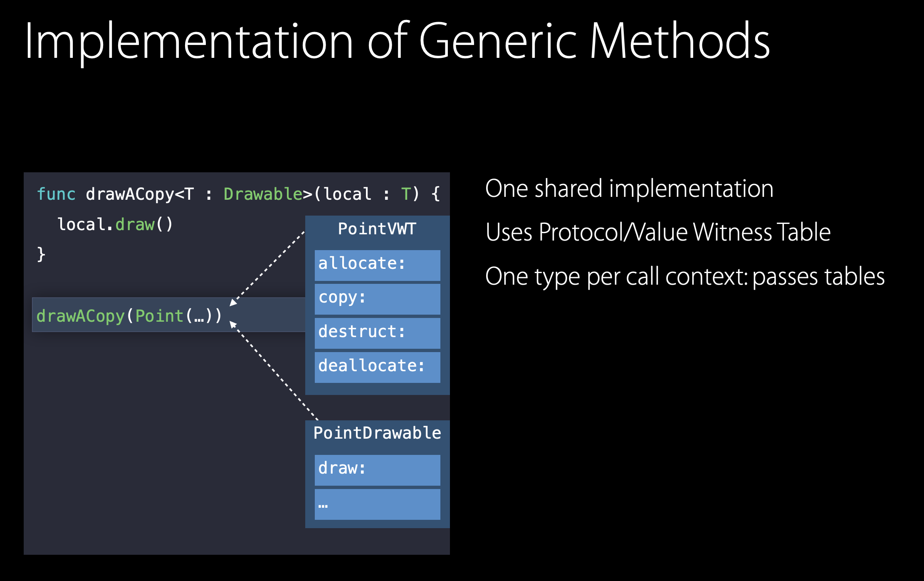Click the "destruct:" entry in PointVWT
This screenshot has width=924, height=581.
click(x=377, y=333)
